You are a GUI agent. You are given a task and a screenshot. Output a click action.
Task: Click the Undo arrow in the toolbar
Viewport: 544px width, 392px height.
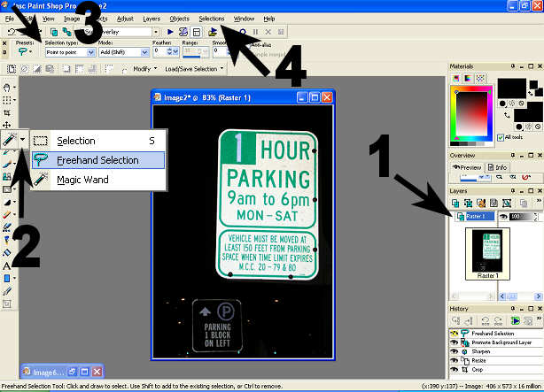pos(12,32)
